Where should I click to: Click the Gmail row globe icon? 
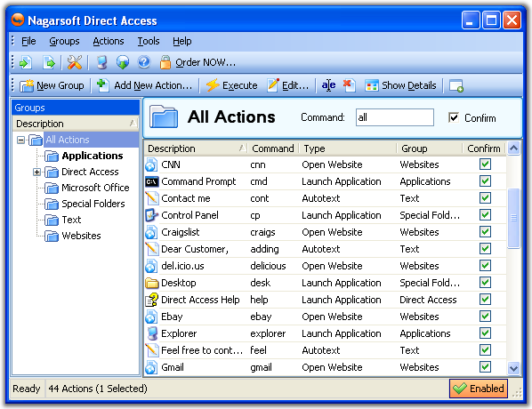pos(151,367)
